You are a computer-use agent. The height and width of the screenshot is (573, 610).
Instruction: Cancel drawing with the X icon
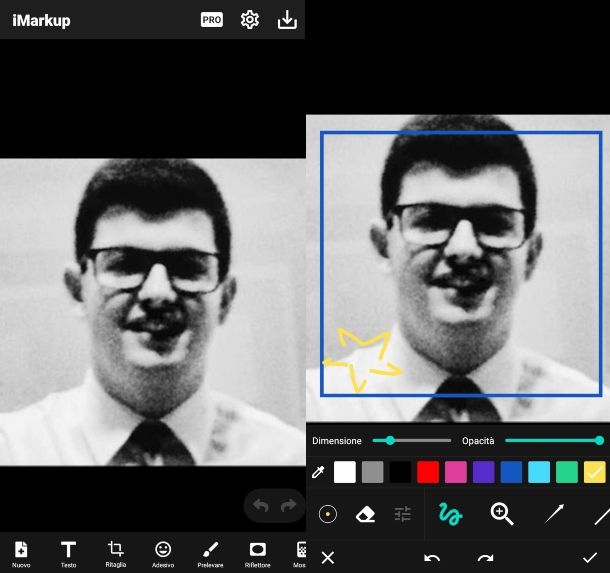pyautogui.click(x=328, y=557)
